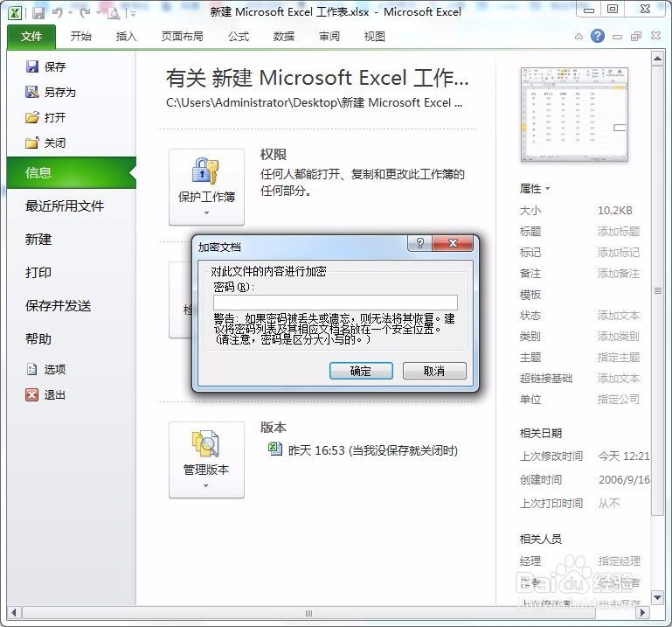The image size is (672, 627).
Task: Switch to the 开始 tab
Action: click(x=81, y=37)
